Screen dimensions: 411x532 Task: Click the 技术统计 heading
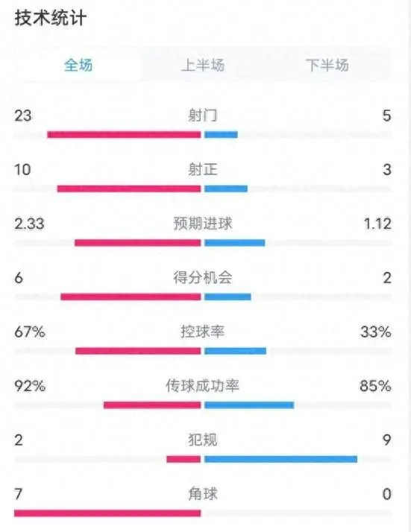pos(50,18)
